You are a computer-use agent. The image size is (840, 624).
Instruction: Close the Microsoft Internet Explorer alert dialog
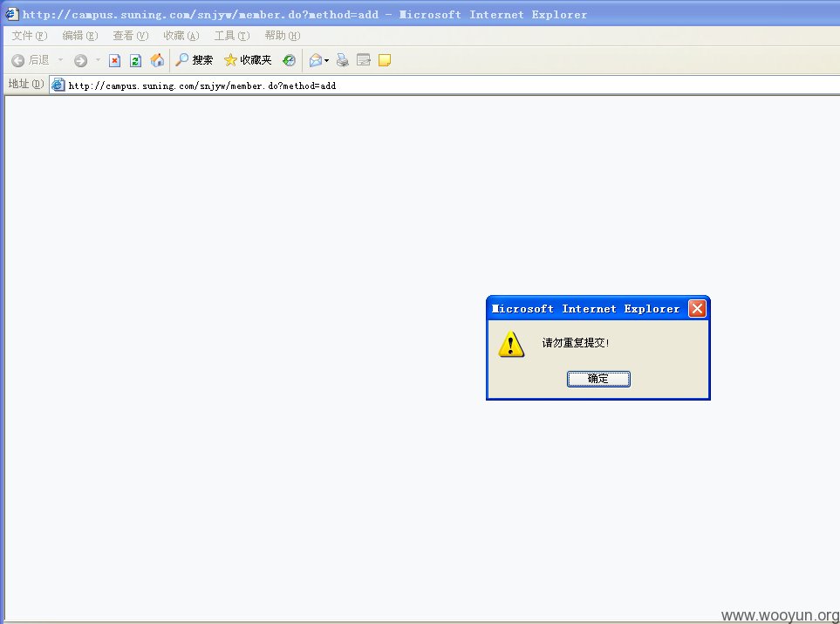(697, 309)
